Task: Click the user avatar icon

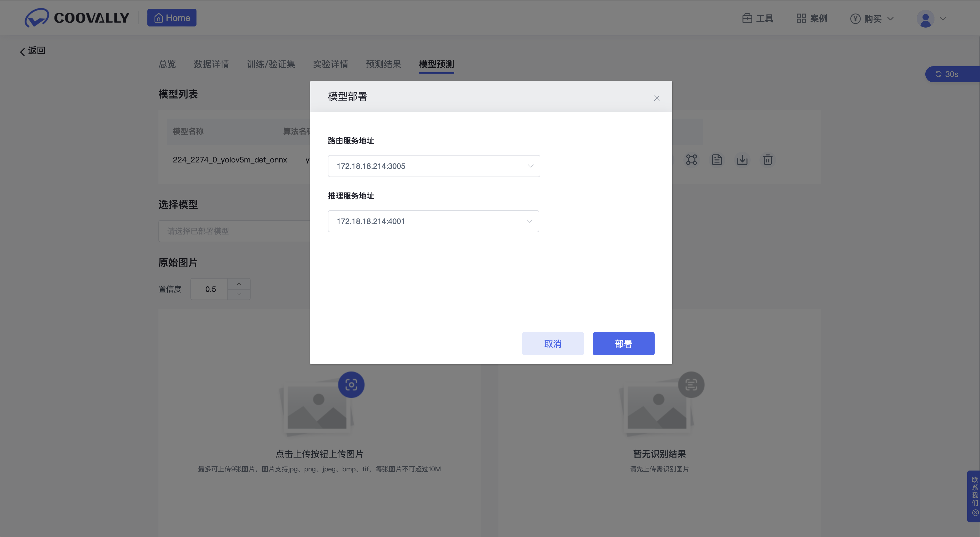Action: tap(925, 19)
